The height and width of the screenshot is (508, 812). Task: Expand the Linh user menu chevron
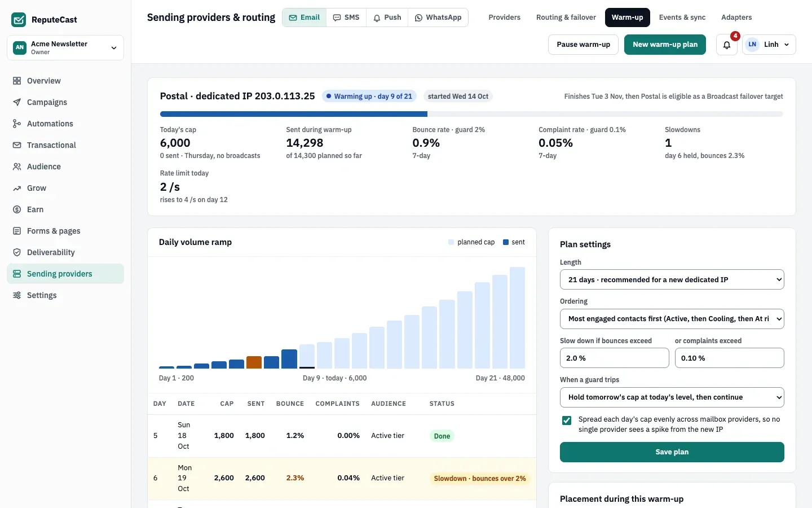tap(787, 45)
